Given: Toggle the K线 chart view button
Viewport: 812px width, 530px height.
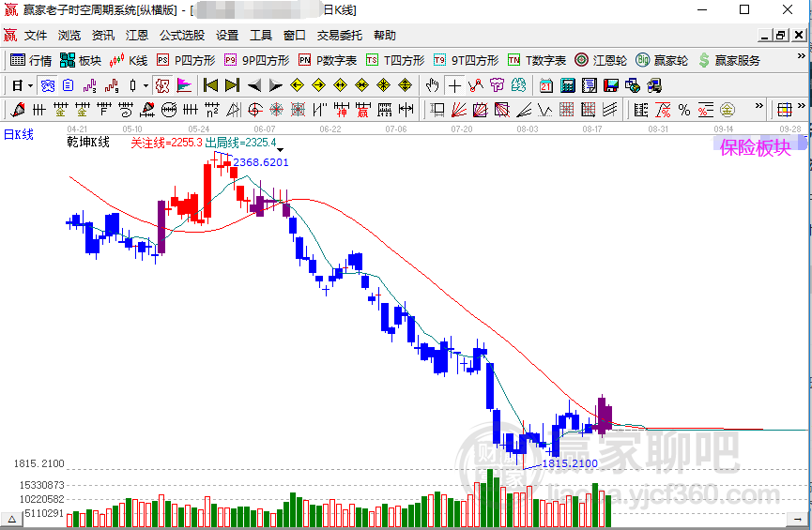Looking at the screenshot, I should coord(129,61).
